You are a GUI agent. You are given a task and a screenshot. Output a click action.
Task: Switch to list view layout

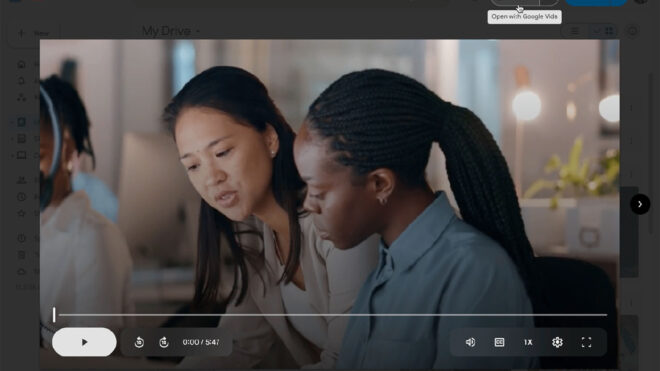[575, 31]
